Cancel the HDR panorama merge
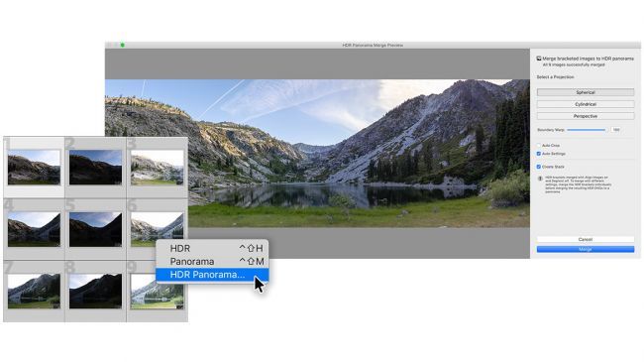644x362 pixels. [x=586, y=239]
